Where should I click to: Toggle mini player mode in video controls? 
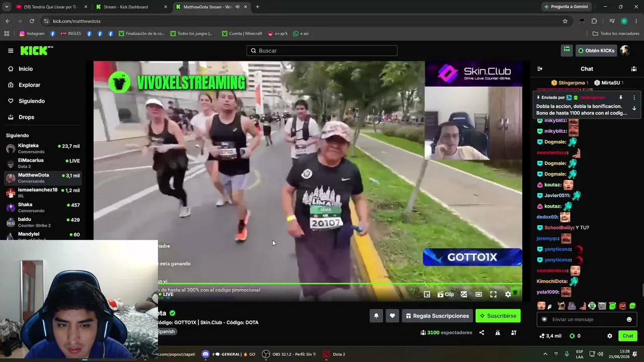point(427,295)
